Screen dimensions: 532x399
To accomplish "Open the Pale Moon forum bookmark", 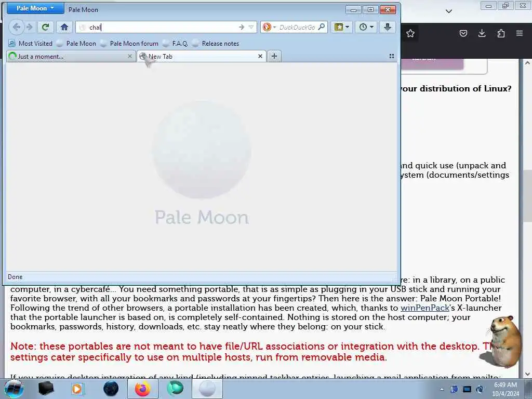I will 129,44.
